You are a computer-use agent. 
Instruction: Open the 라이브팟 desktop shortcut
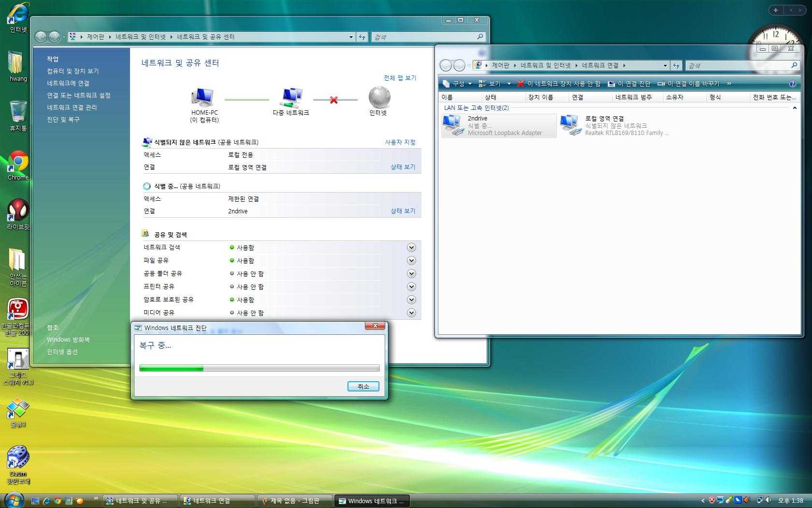tap(18, 214)
